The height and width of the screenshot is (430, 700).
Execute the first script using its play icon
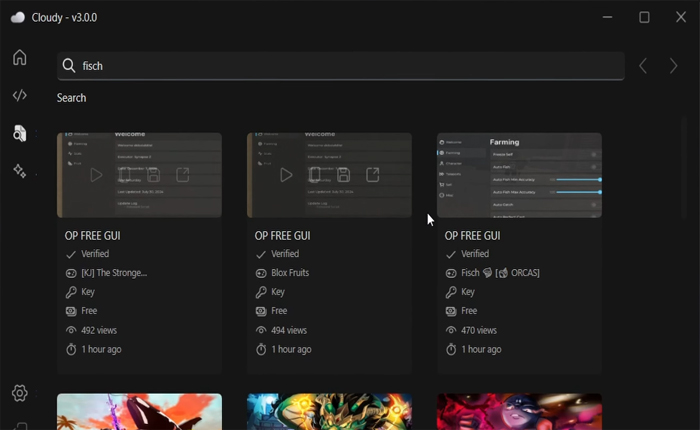[96, 175]
